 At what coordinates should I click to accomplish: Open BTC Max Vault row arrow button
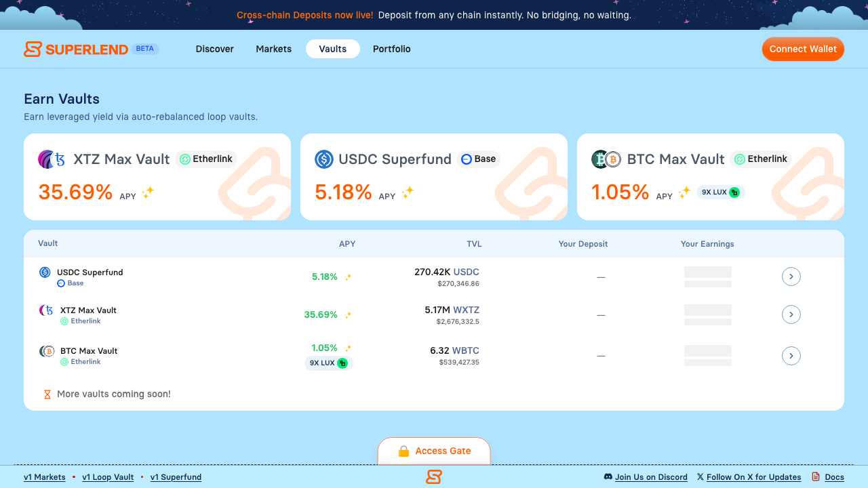point(791,356)
